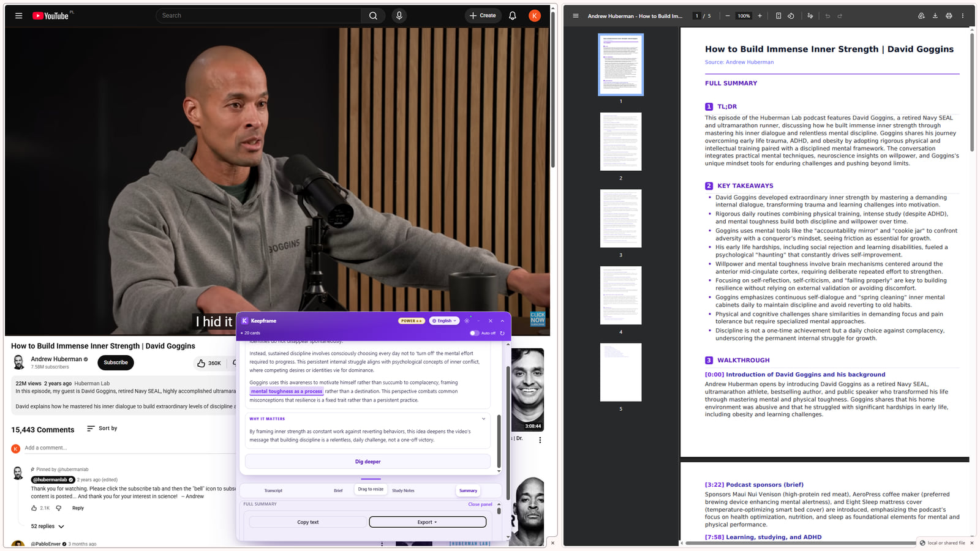Click the PDF undo arrow

point(827,16)
